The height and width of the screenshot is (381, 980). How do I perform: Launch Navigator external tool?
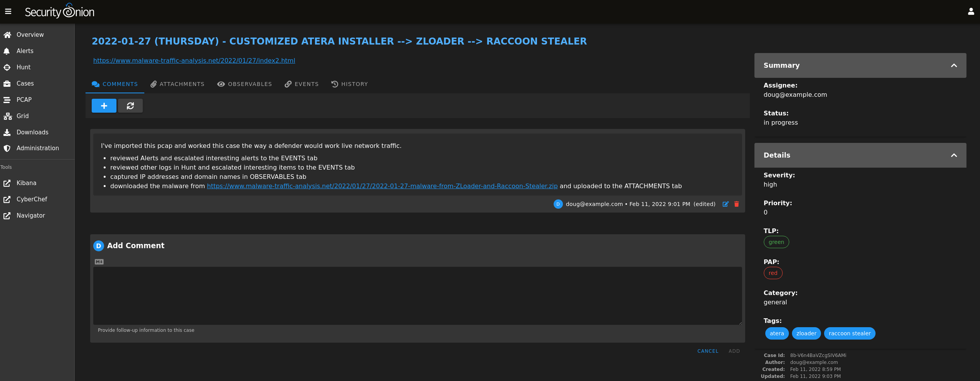click(37, 216)
